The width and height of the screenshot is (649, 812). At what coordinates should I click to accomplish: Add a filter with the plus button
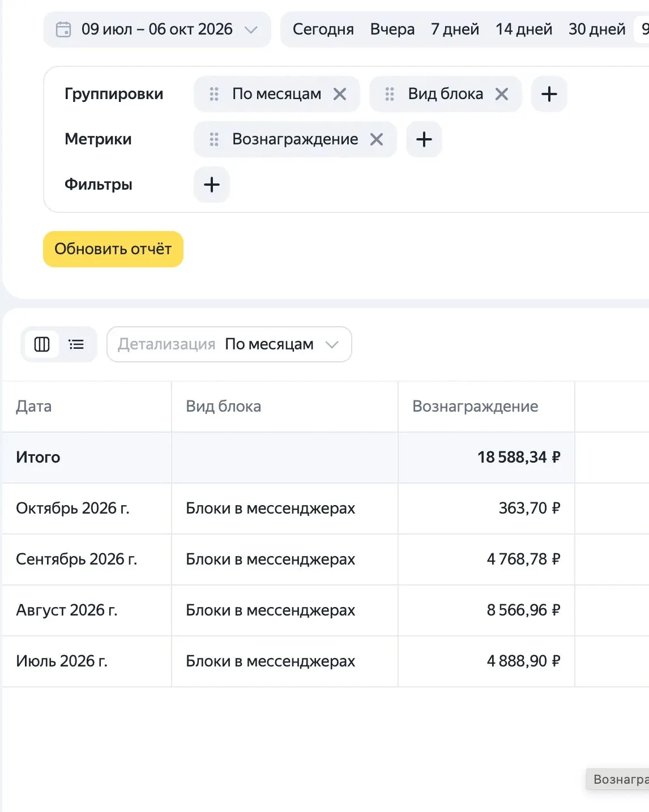pos(212,185)
